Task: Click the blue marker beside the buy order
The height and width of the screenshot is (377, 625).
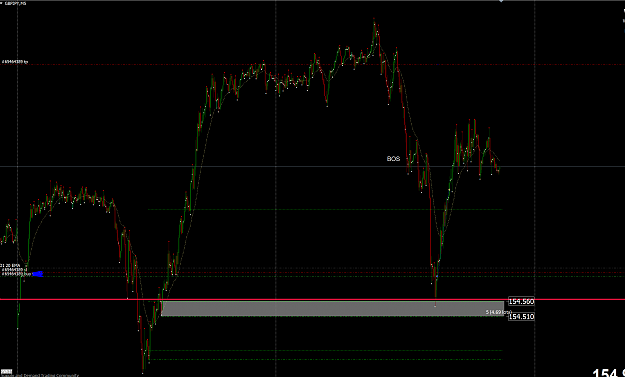Action: [x=37, y=274]
